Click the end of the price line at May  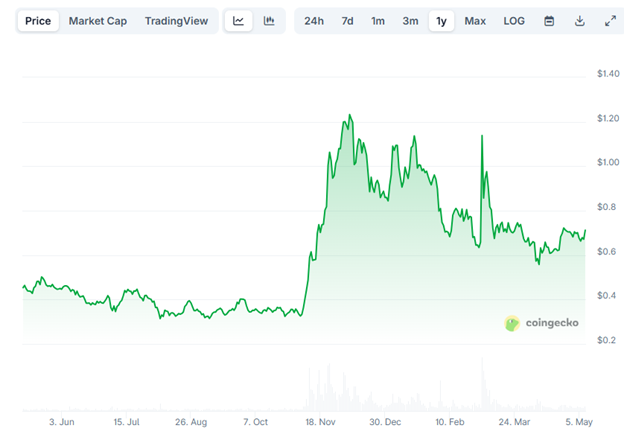(x=586, y=231)
